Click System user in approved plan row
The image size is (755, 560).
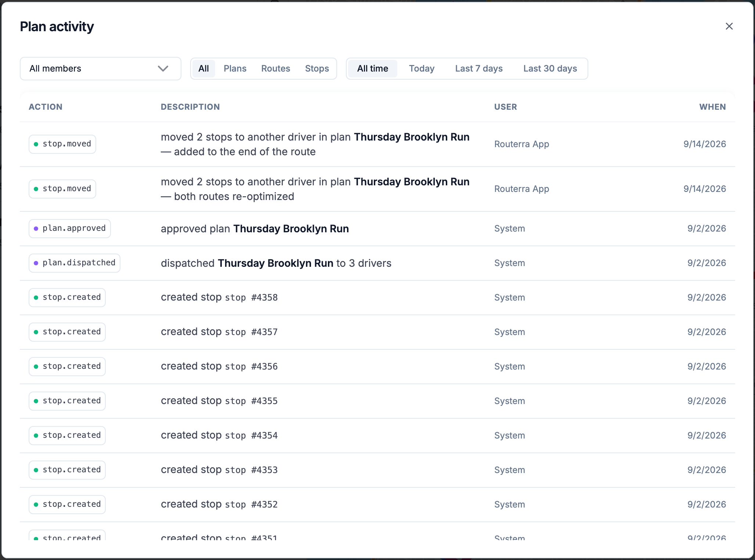509,229
